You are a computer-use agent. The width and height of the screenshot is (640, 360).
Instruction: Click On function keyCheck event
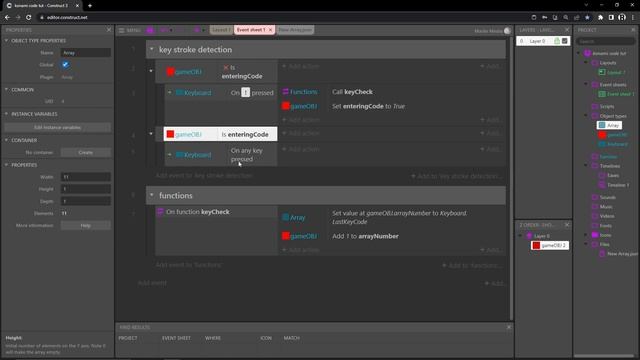pos(216,212)
